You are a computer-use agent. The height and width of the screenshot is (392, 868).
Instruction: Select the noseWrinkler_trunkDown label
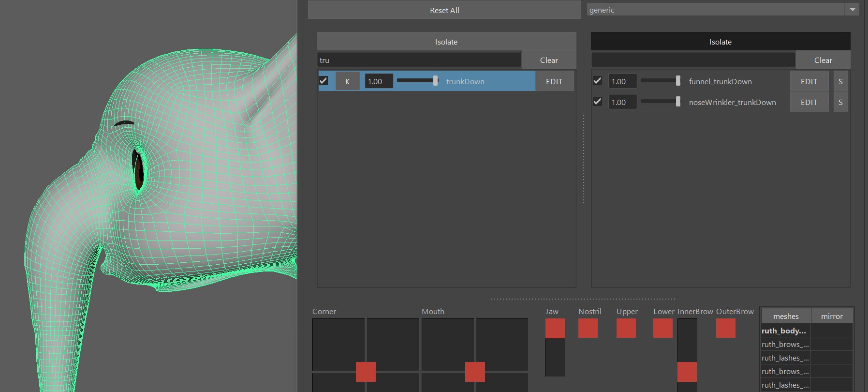pos(732,102)
